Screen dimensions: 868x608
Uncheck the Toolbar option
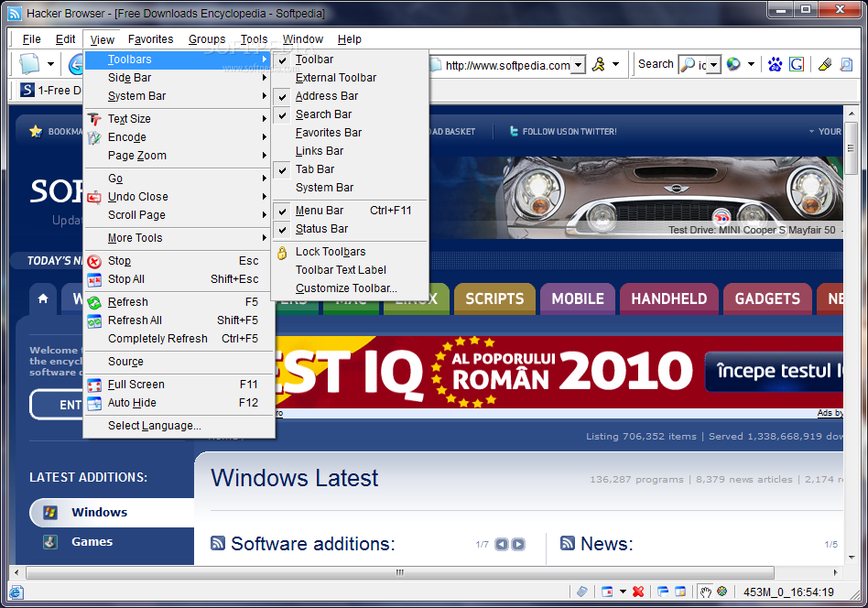(x=351, y=60)
